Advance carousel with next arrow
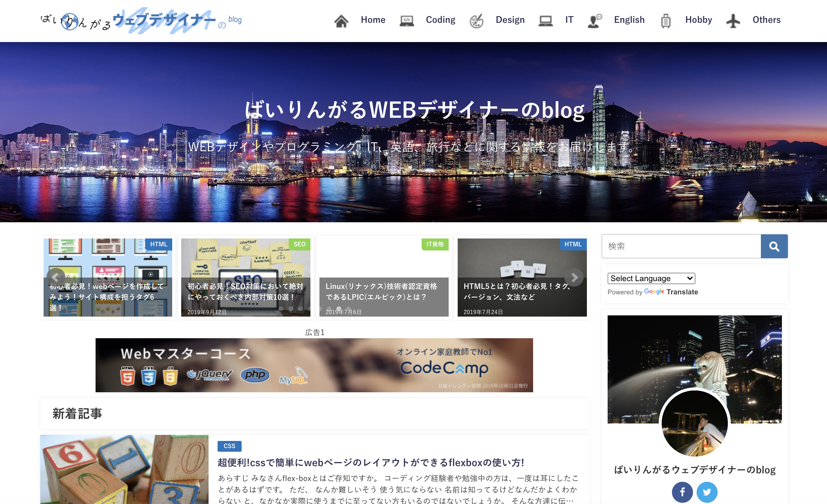 pos(574,277)
